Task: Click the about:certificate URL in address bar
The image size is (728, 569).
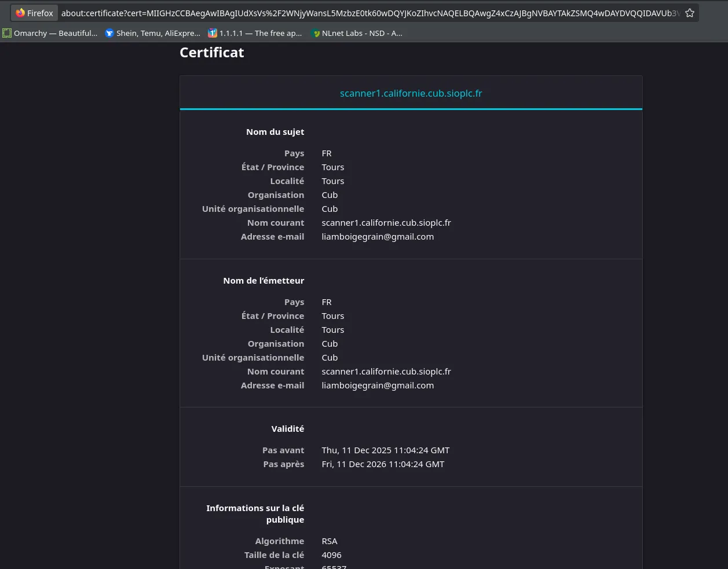Action: (x=371, y=13)
